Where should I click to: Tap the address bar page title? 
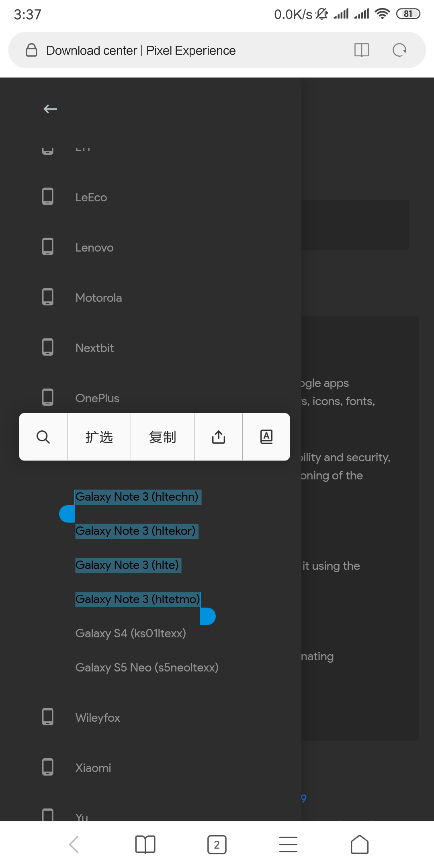tap(141, 51)
